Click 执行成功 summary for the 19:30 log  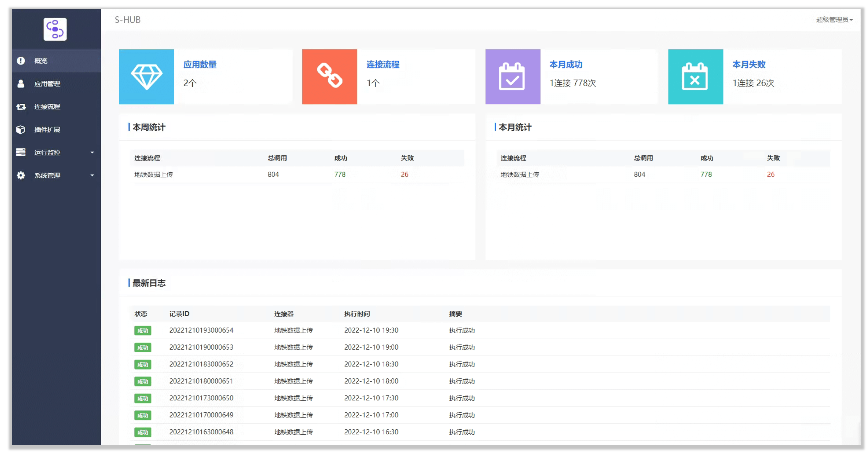462,330
